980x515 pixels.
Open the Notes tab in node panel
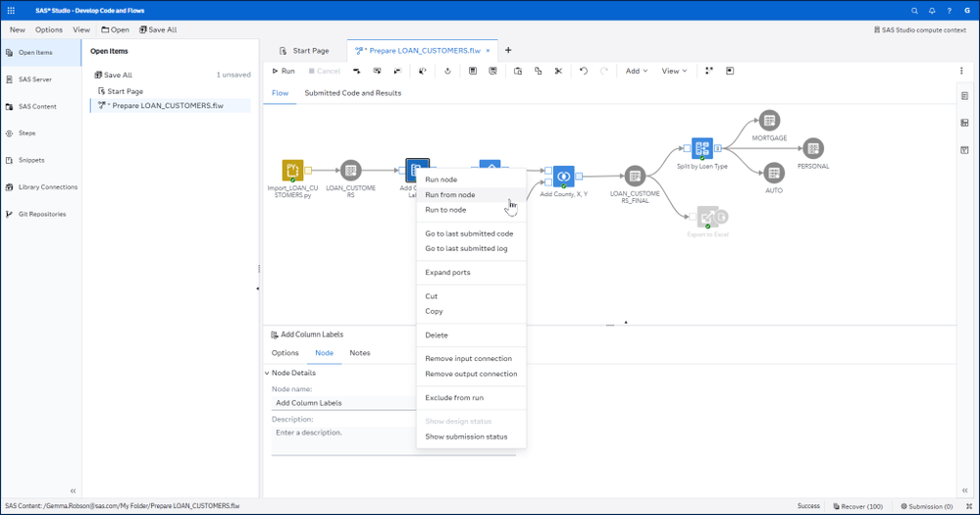point(359,353)
